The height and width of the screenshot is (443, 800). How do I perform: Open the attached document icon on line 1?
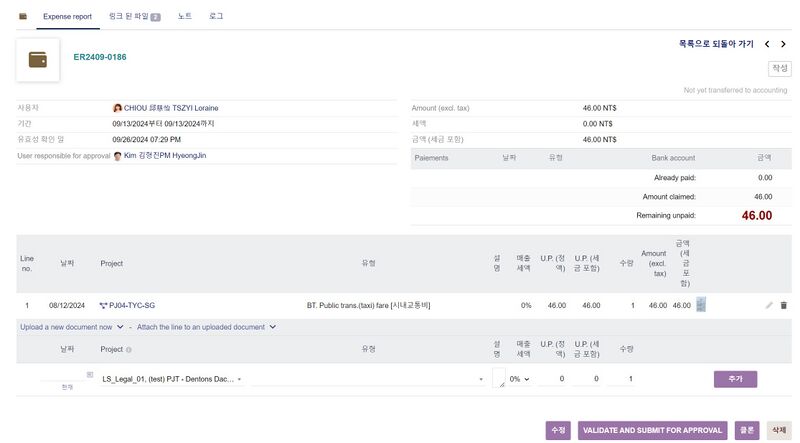(x=701, y=304)
